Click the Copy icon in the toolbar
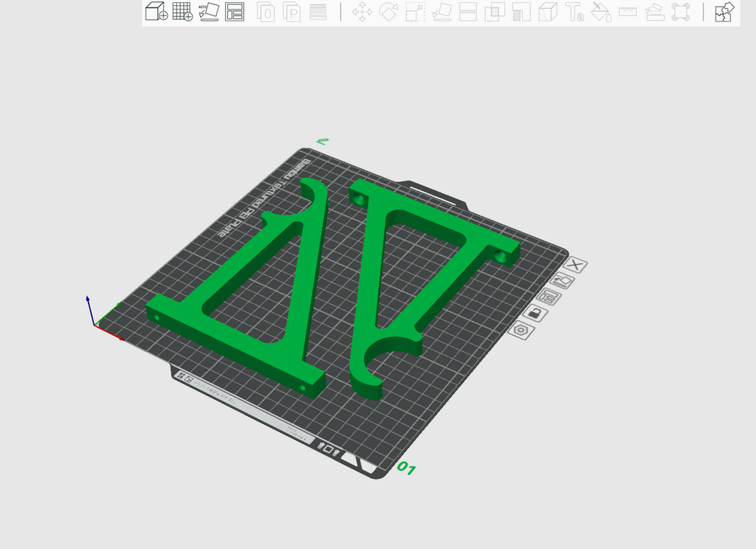The image size is (756, 549). (266, 12)
